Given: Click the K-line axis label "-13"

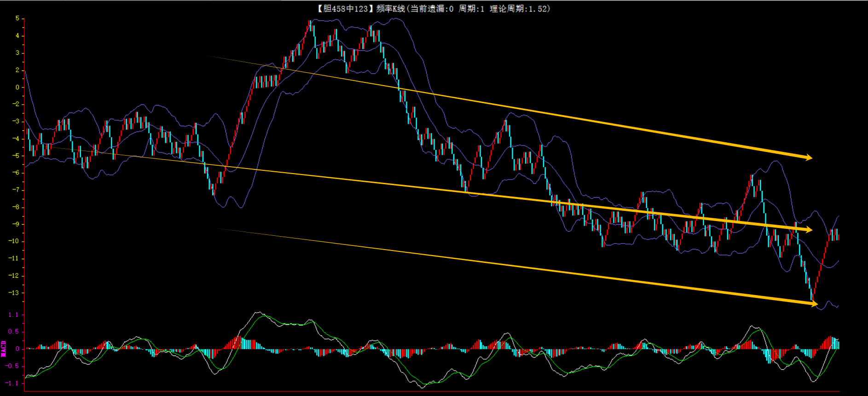Looking at the screenshot, I should click(14, 293).
